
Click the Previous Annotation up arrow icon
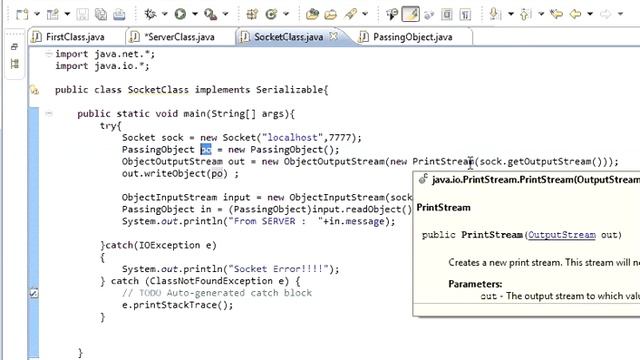coord(525,14)
